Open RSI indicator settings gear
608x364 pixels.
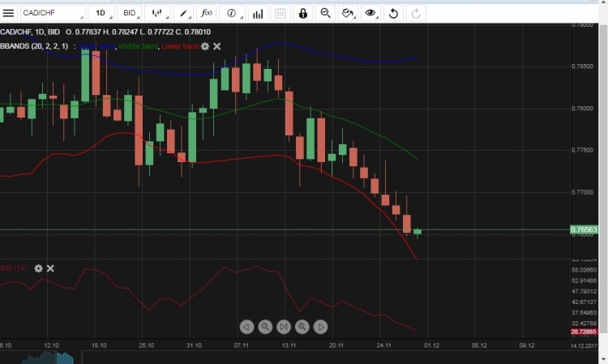point(38,268)
